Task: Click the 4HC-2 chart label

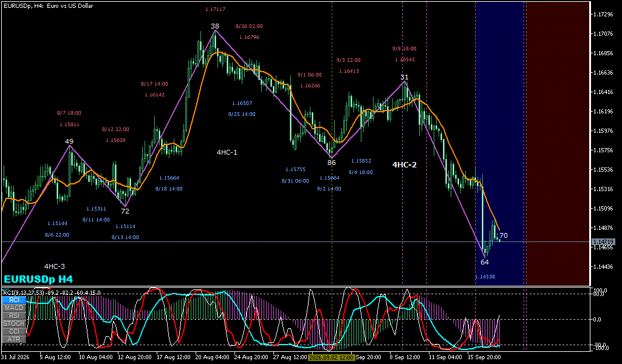Action: click(404, 165)
